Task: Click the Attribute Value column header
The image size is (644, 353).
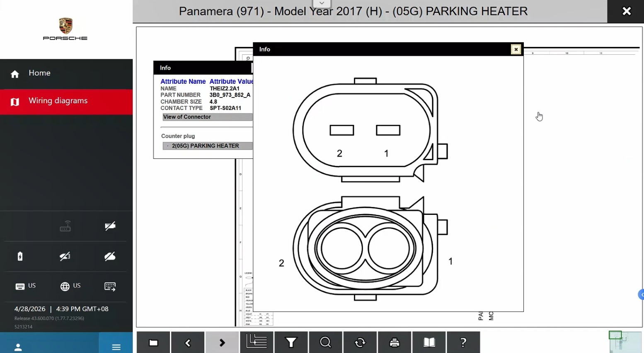Action: (x=231, y=82)
